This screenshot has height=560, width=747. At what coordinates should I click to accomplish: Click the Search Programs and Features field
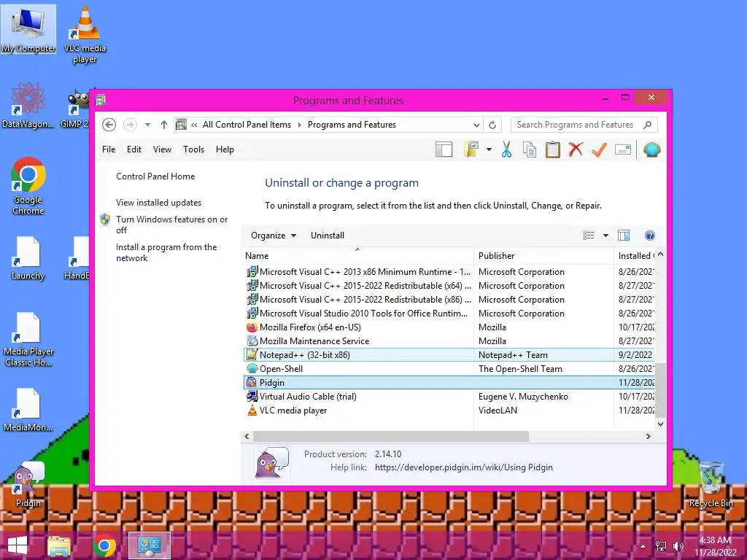pos(584,125)
